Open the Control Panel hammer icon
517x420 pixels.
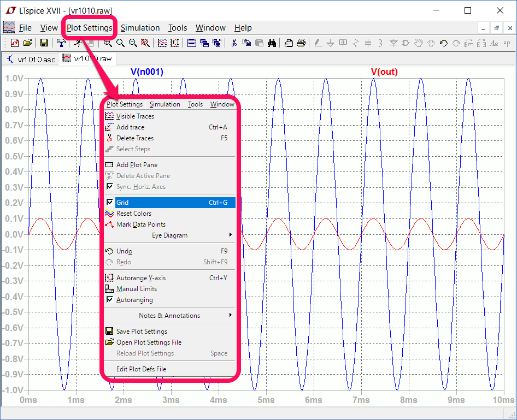(x=61, y=43)
